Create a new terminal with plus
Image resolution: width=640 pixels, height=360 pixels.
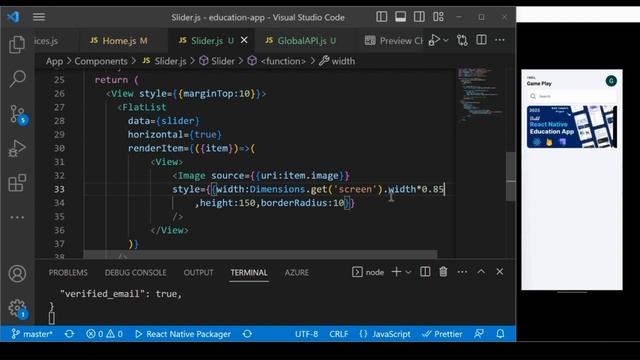(x=396, y=272)
